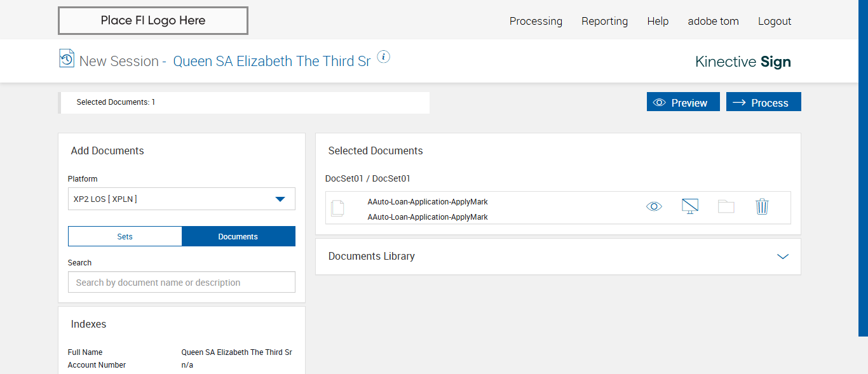Image resolution: width=868 pixels, height=374 pixels.
Task: Expand the Documents Library panel chevron
Action: [x=782, y=257]
